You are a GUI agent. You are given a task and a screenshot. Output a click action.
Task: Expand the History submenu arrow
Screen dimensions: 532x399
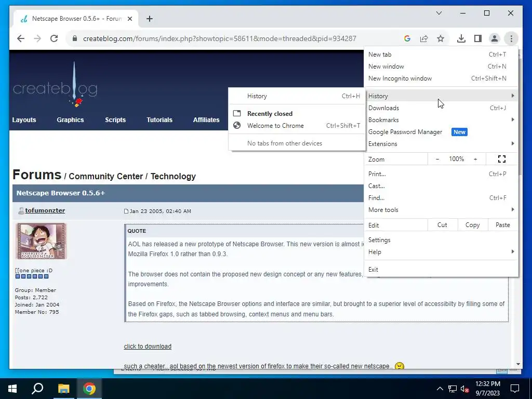tap(513, 96)
